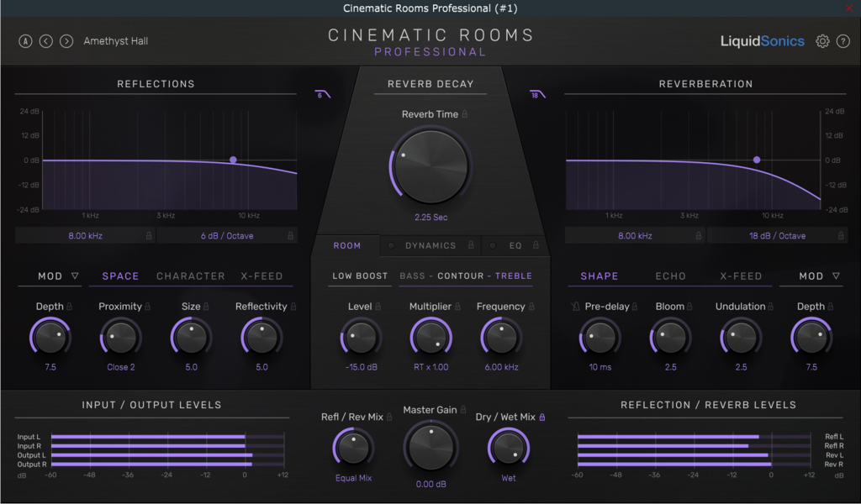
Task: Open the 18 dB / Octave slope selector
Action: (777, 236)
